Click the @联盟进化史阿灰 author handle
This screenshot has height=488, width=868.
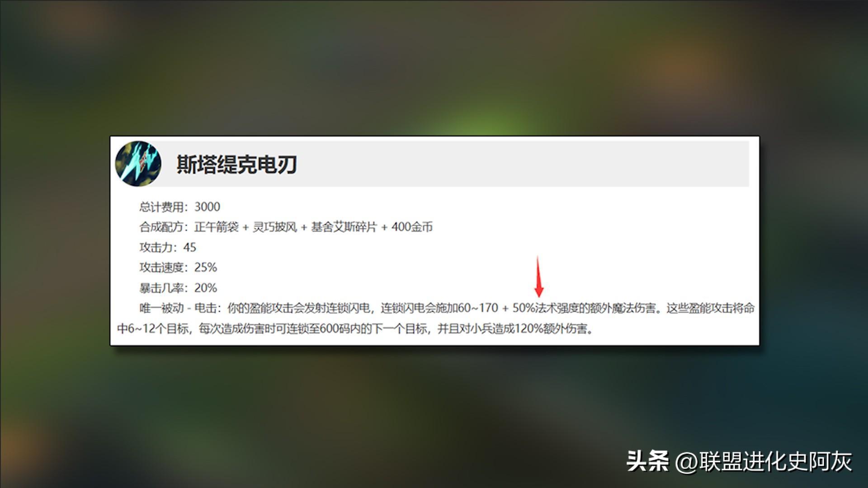[x=764, y=461]
